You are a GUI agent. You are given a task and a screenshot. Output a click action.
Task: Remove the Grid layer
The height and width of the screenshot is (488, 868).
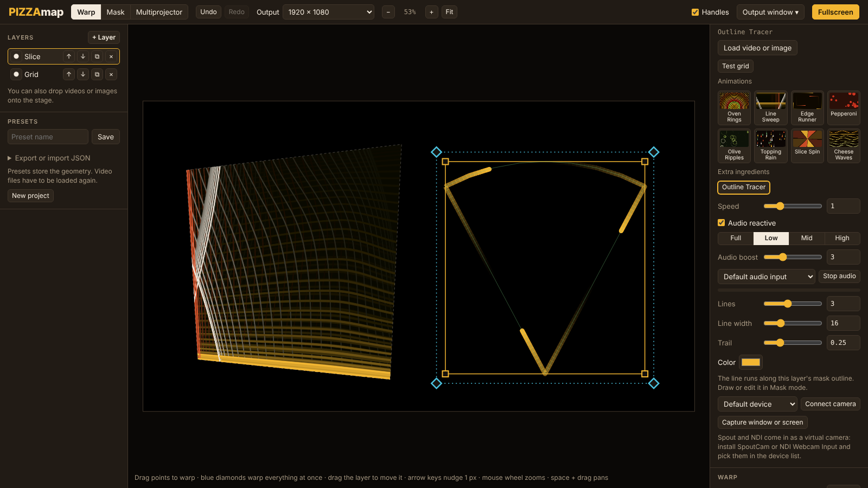pos(111,74)
